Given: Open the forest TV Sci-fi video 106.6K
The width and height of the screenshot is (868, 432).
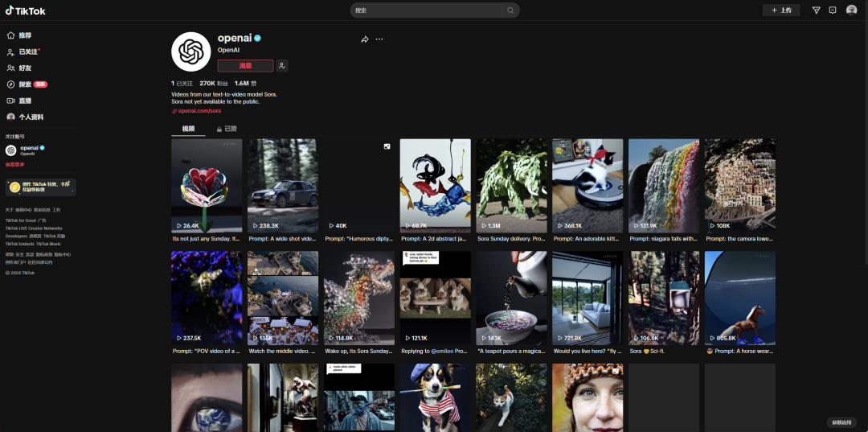Looking at the screenshot, I should point(664,298).
